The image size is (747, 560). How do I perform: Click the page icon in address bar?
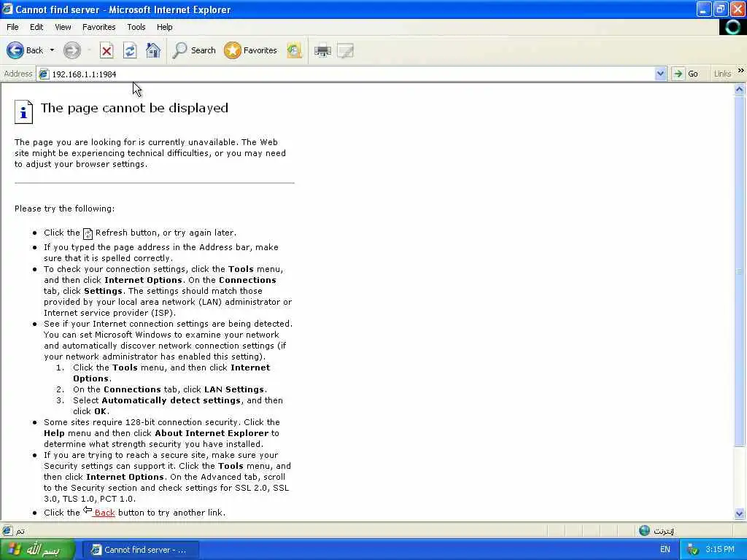(44, 74)
